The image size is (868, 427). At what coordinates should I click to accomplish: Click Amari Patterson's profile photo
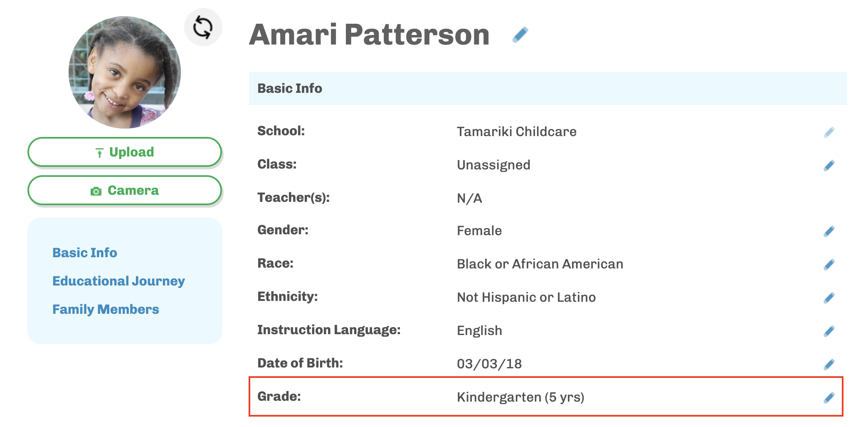tap(125, 72)
